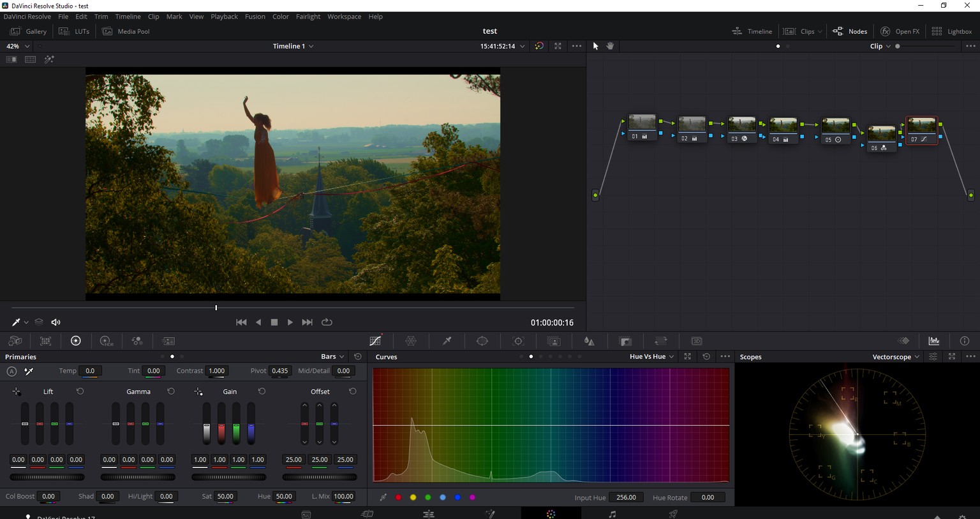Open the Tracker palette
The height and width of the screenshot is (519, 980).
518,341
